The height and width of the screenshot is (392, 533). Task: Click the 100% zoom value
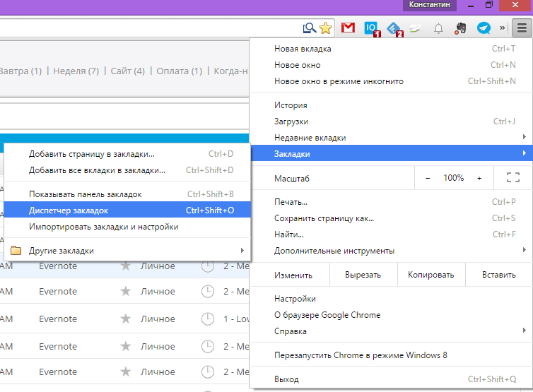click(x=453, y=178)
